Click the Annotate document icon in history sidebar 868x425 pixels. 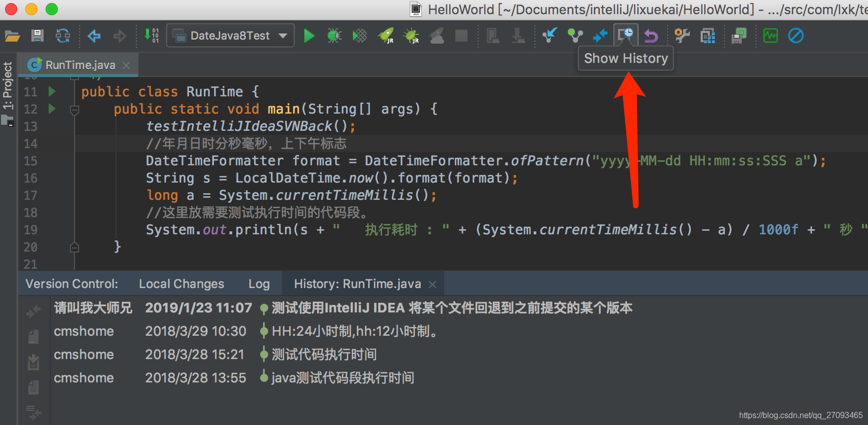(33, 387)
